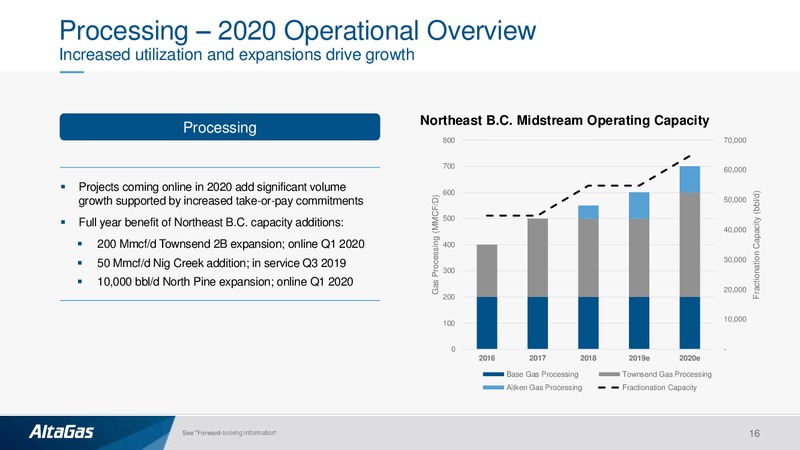Screen dimensions: 800x450
Task: Click the page number 16
Action: click(755, 434)
